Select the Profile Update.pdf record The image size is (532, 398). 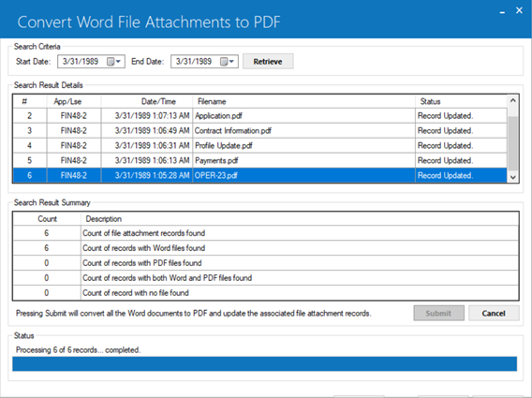pos(259,145)
